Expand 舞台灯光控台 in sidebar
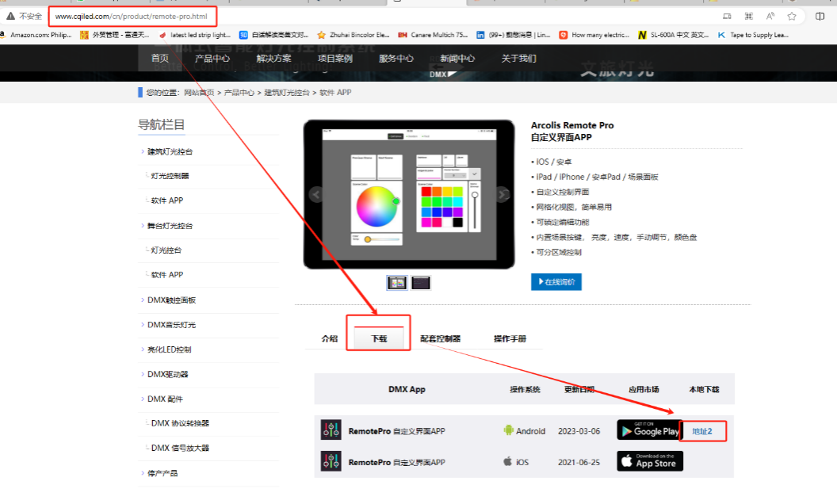The image size is (837, 504). pyautogui.click(x=170, y=226)
